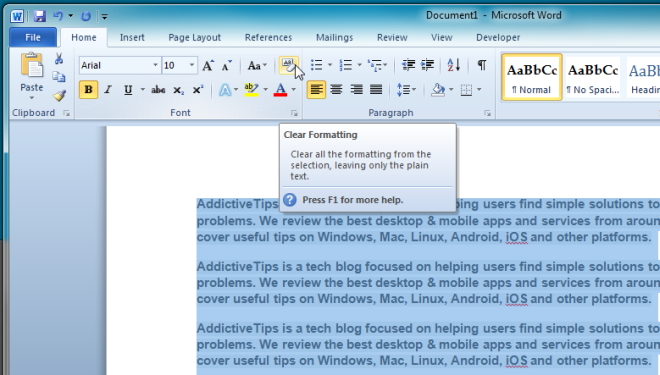
Task: Open the Clipboard pane launcher
Action: click(67, 113)
